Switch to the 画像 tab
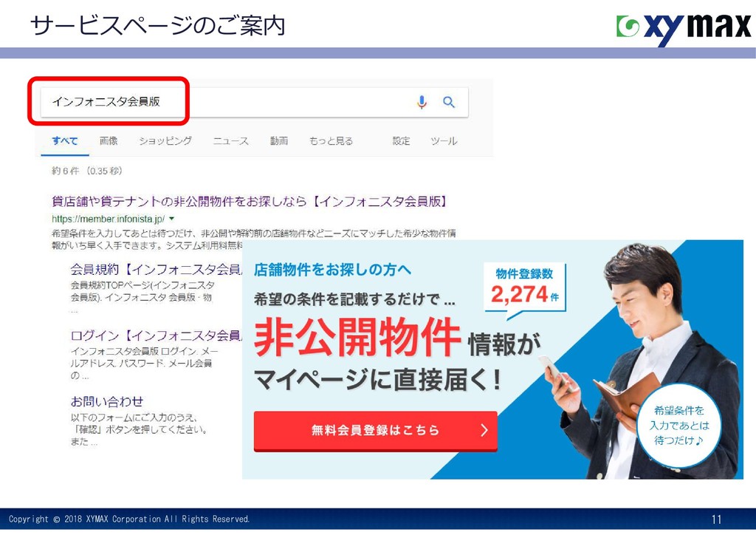Viewport: 756px width, 535px height. click(109, 141)
